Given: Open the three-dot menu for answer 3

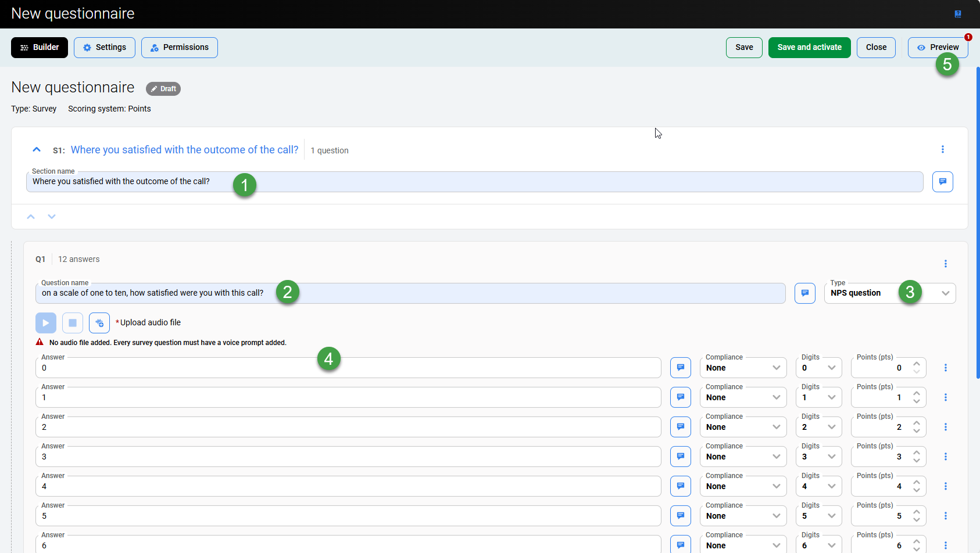Looking at the screenshot, I should pos(945,457).
